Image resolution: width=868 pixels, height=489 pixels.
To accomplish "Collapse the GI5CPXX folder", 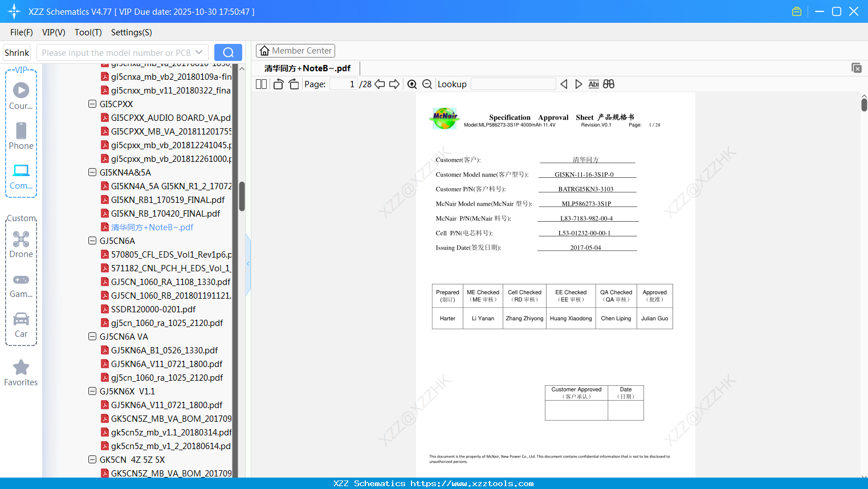I will tap(92, 104).
